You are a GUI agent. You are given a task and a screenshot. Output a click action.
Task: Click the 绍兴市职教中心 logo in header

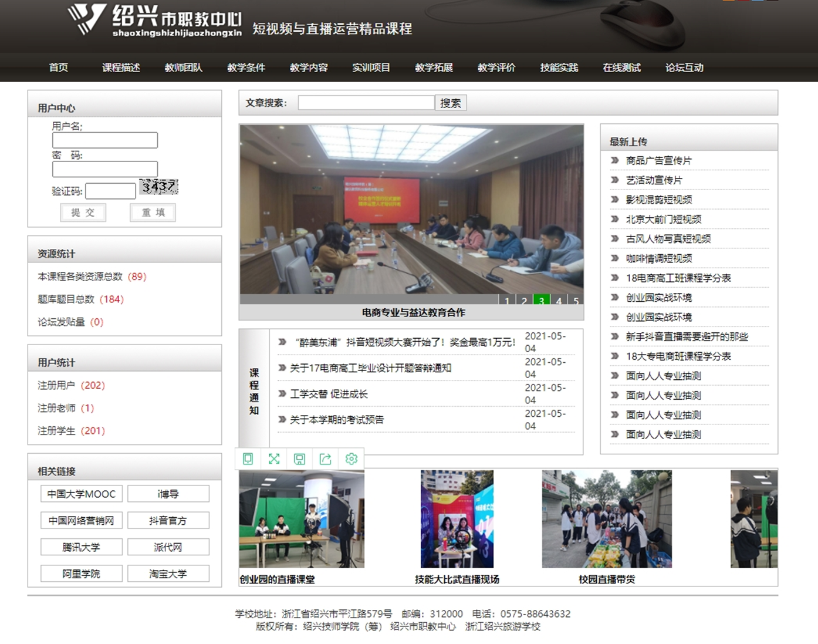point(154,21)
